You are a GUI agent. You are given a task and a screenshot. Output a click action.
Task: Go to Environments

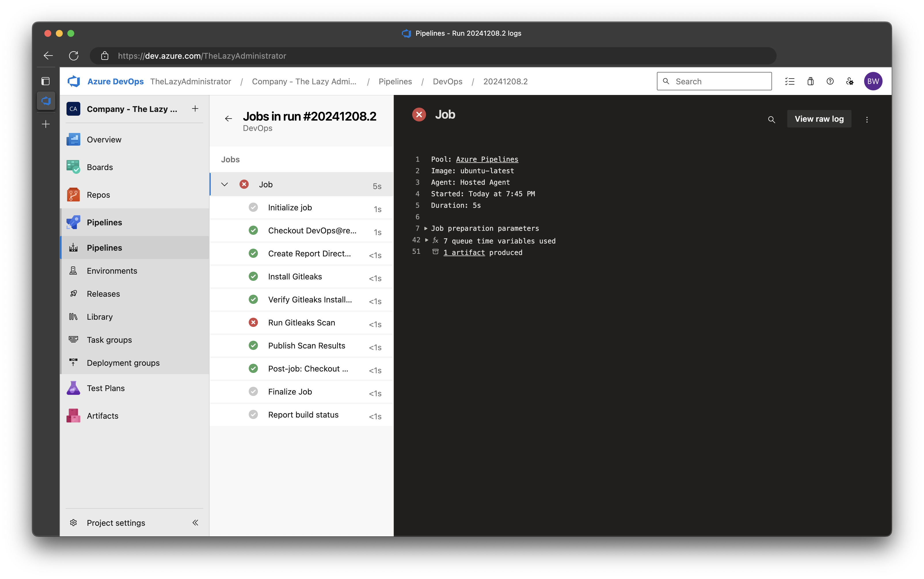click(x=134, y=270)
